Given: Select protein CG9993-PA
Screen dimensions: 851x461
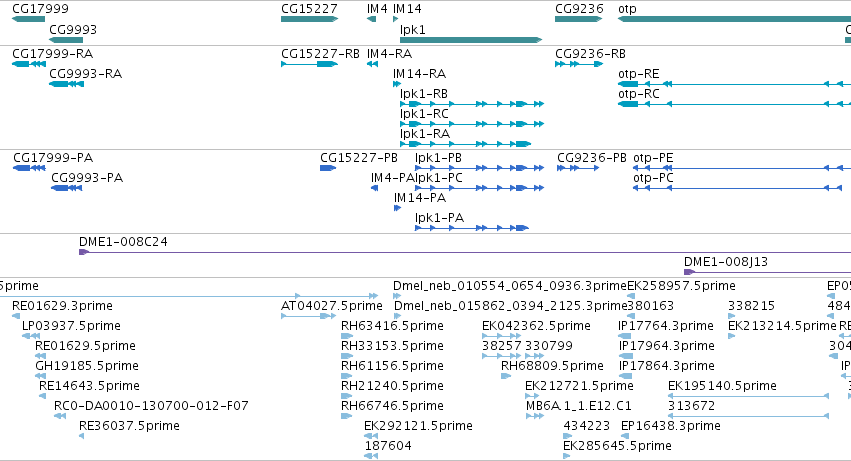Looking at the screenshot, I should tap(87, 178).
